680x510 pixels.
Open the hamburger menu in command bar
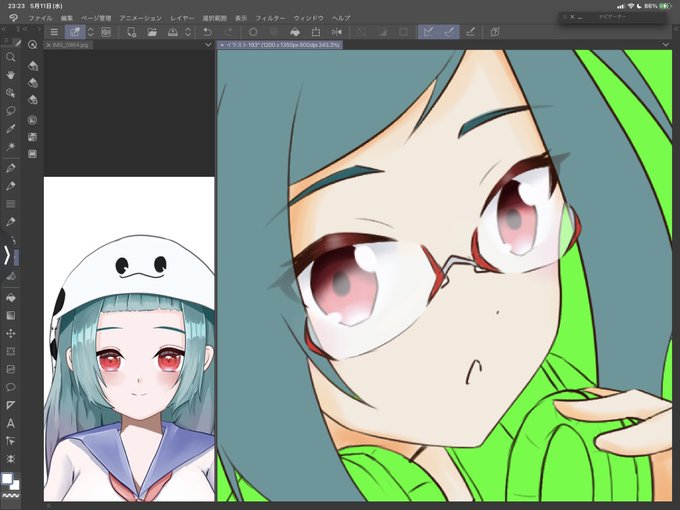[x=54, y=32]
